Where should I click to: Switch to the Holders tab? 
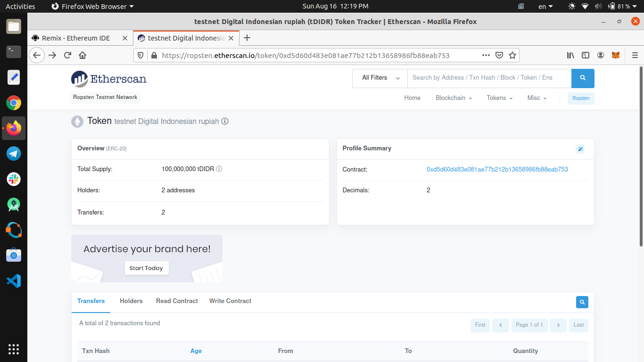(x=131, y=301)
